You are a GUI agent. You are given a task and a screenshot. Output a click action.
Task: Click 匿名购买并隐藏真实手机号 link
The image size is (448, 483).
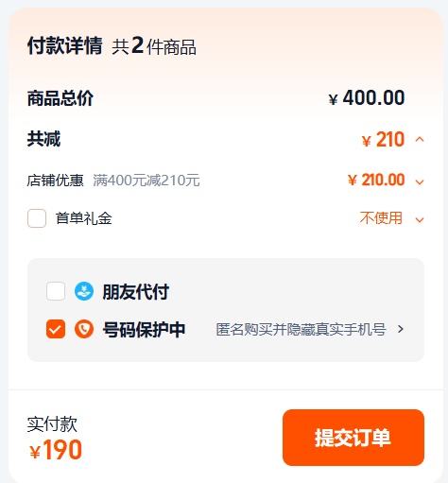point(301,330)
